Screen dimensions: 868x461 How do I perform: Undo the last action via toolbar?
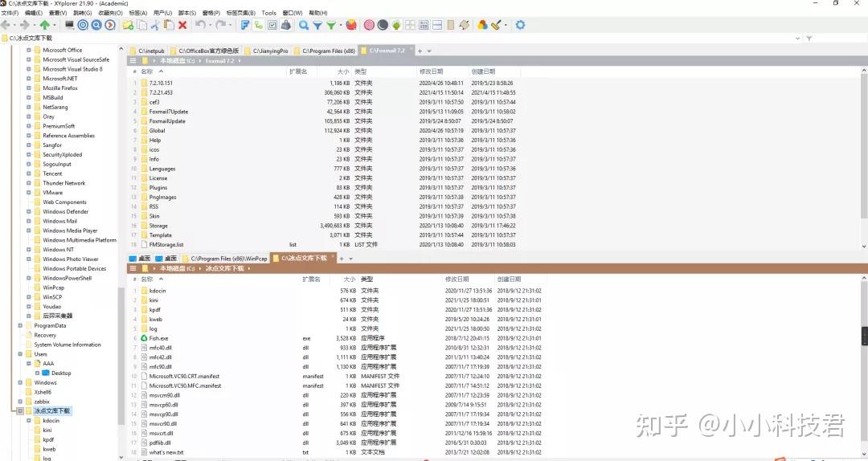coord(200,25)
